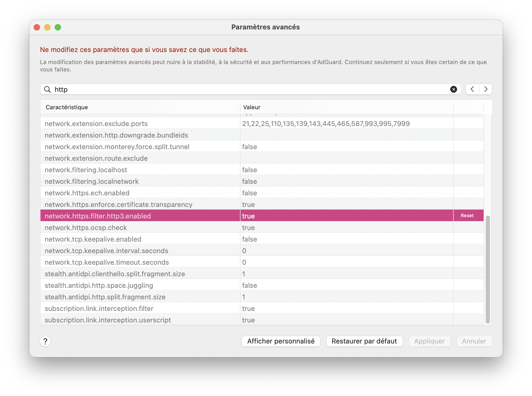Click 0 value of keepalive.interval.seconds

[x=244, y=251]
